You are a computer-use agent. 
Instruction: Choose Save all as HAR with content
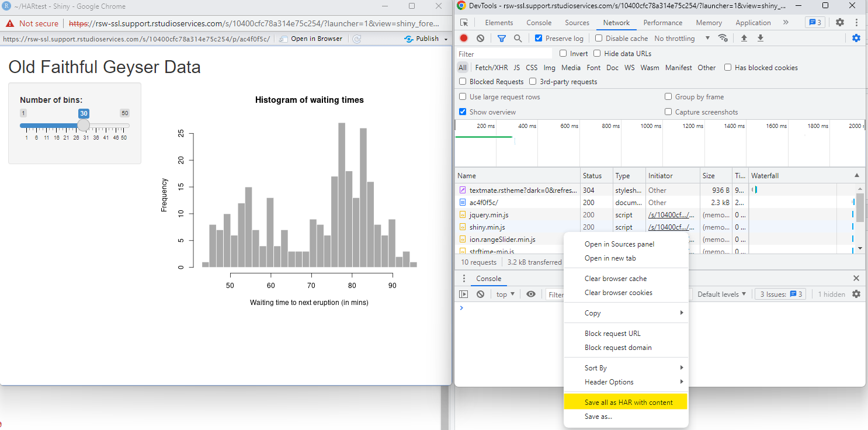pos(628,403)
